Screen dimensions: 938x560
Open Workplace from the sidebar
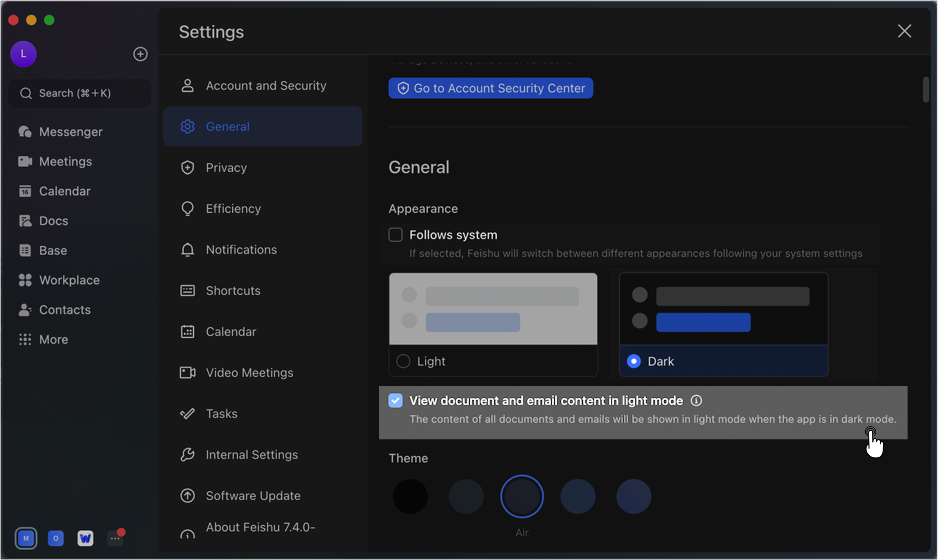pos(69,280)
